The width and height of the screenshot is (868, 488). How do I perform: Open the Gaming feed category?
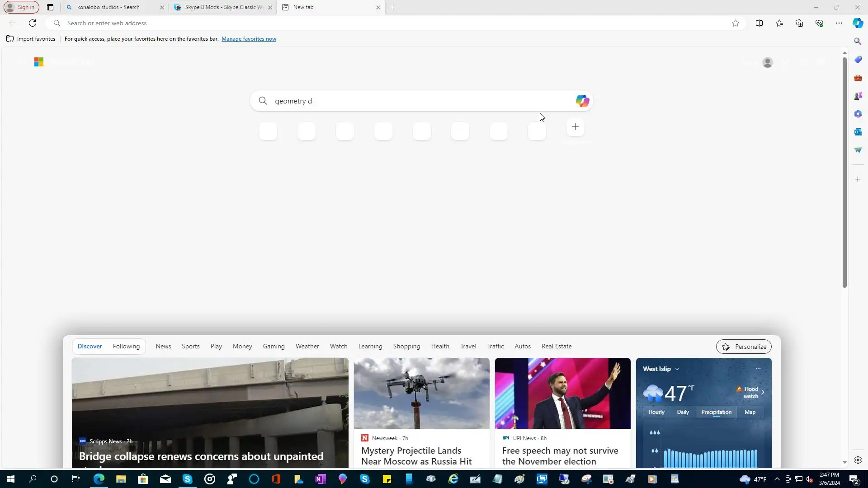[x=274, y=346]
